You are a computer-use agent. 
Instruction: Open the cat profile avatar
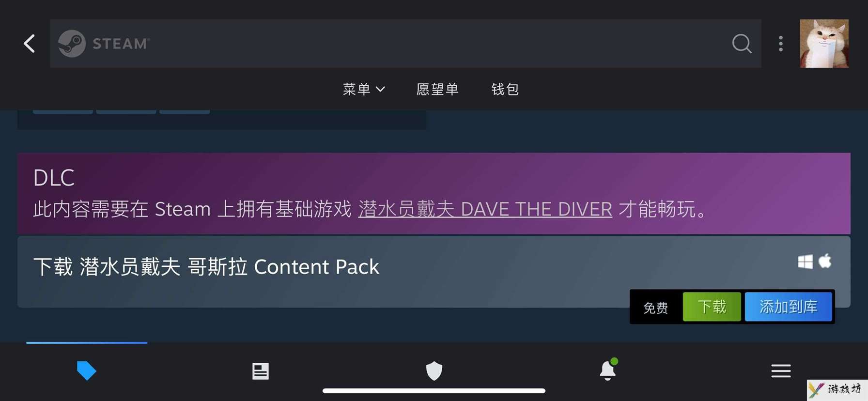[x=824, y=44]
